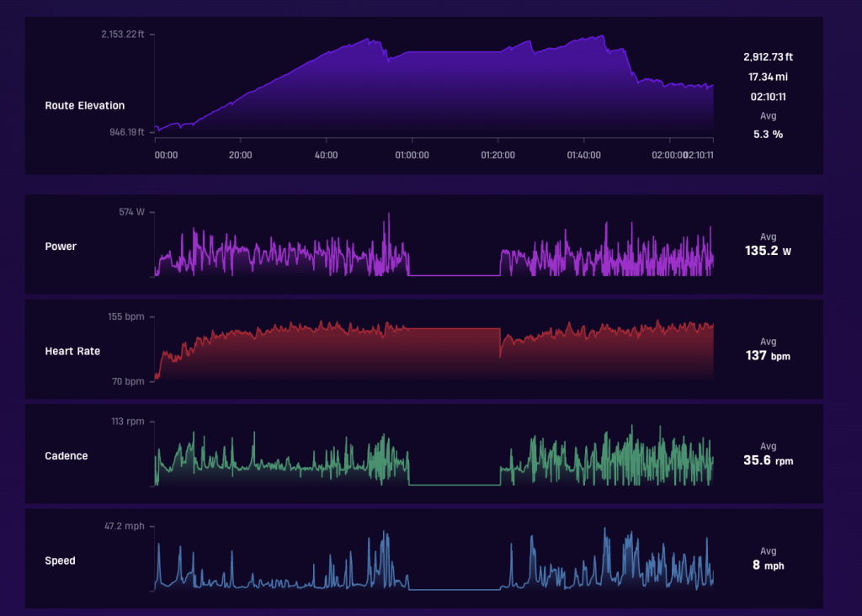Click the 20:00 time axis marker
Viewport: 862px width, 616px height.
click(x=240, y=155)
